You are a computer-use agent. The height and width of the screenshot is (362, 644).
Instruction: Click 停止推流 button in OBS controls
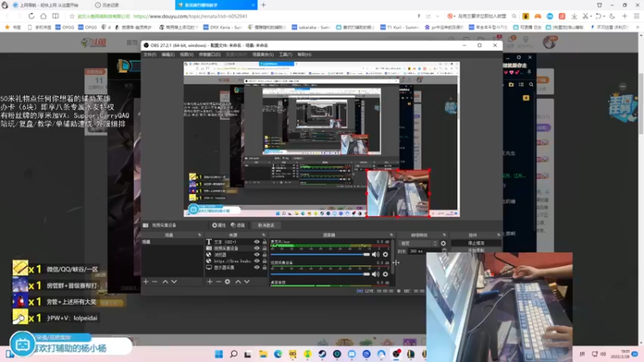point(476,244)
